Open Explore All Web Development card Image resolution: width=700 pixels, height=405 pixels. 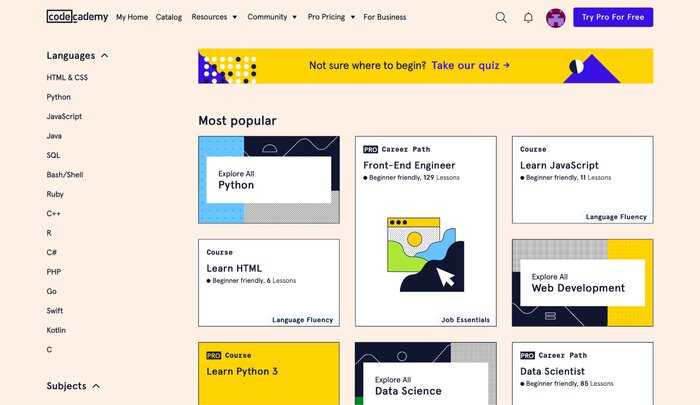(583, 283)
